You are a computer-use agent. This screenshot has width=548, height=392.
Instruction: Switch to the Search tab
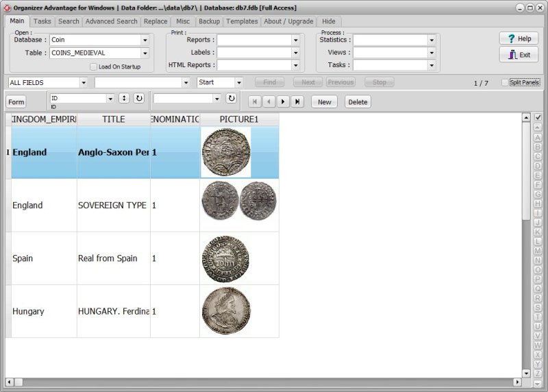pyautogui.click(x=68, y=21)
